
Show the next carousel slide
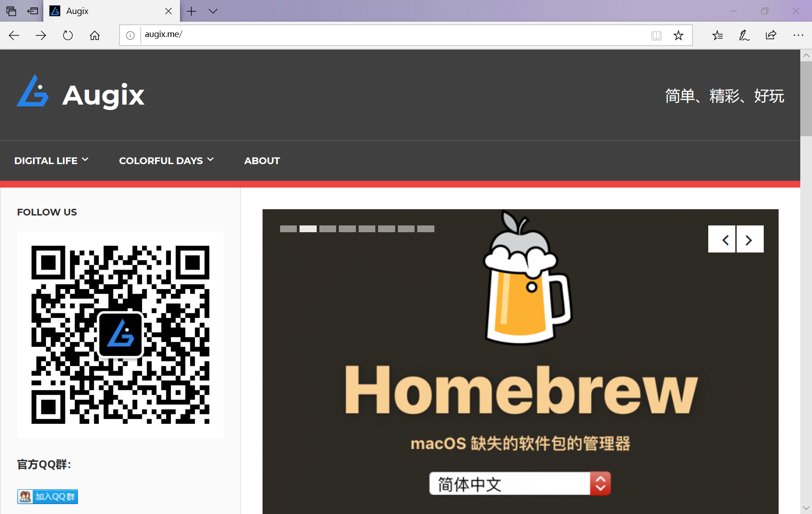click(x=750, y=239)
